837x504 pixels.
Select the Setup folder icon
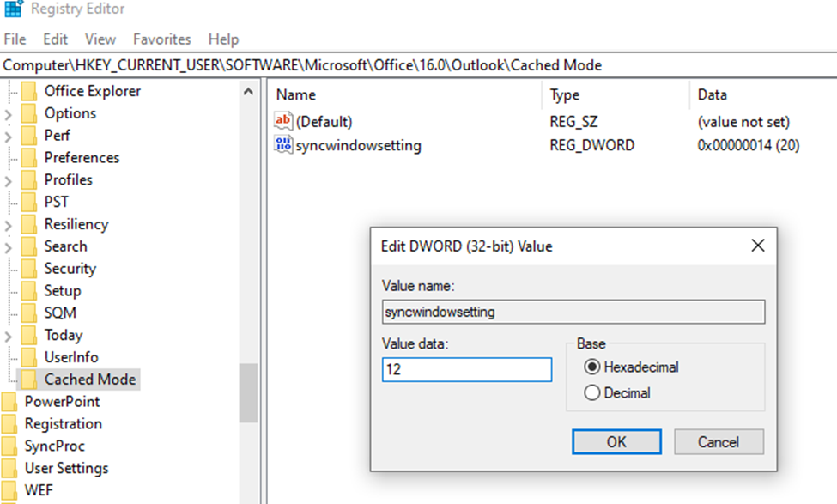(29, 291)
